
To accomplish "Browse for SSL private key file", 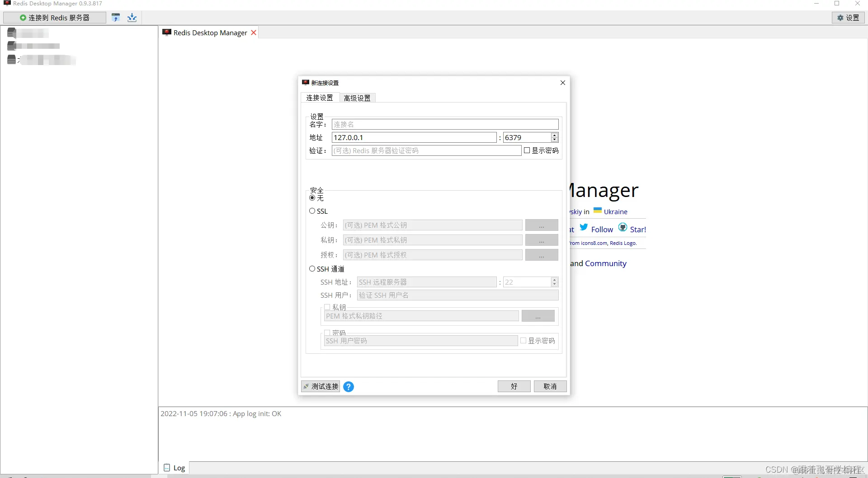I will pos(542,240).
